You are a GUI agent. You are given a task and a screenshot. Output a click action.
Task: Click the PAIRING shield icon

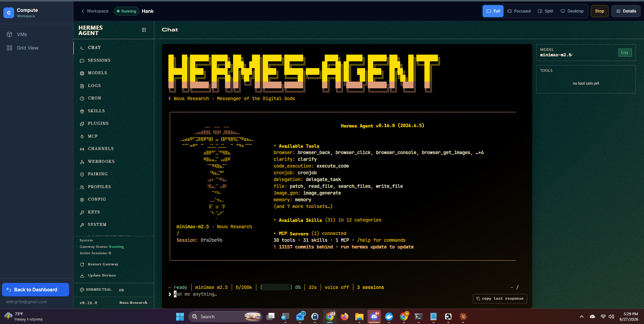(x=82, y=174)
